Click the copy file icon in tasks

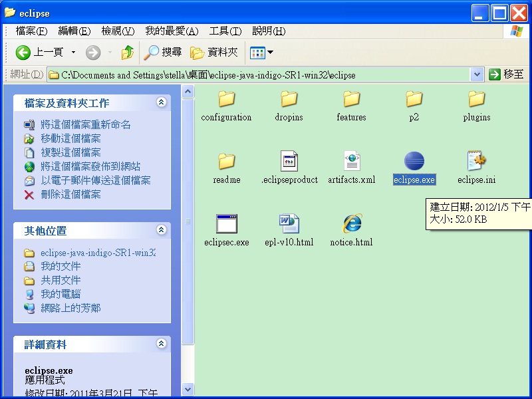pyautogui.click(x=29, y=153)
